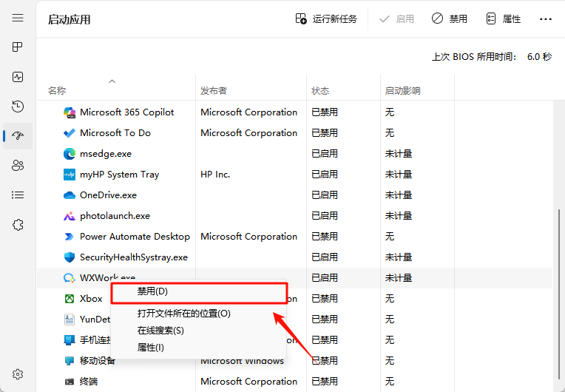The width and height of the screenshot is (565, 392).
Task: Select the Microsoft To Do row name
Action: click(x=115, y=133)
